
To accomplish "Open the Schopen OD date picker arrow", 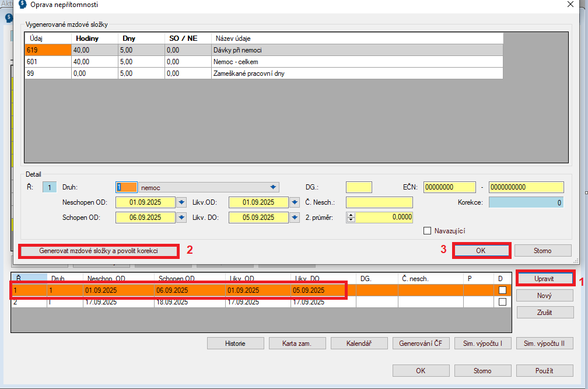I will coord(181,218).
